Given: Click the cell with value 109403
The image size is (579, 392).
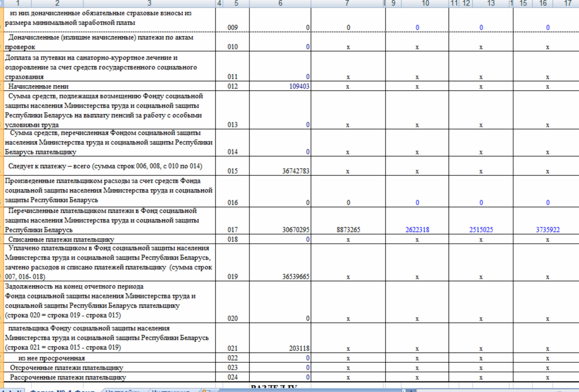Looking at the screenshot, I should [x=280, y=86].
